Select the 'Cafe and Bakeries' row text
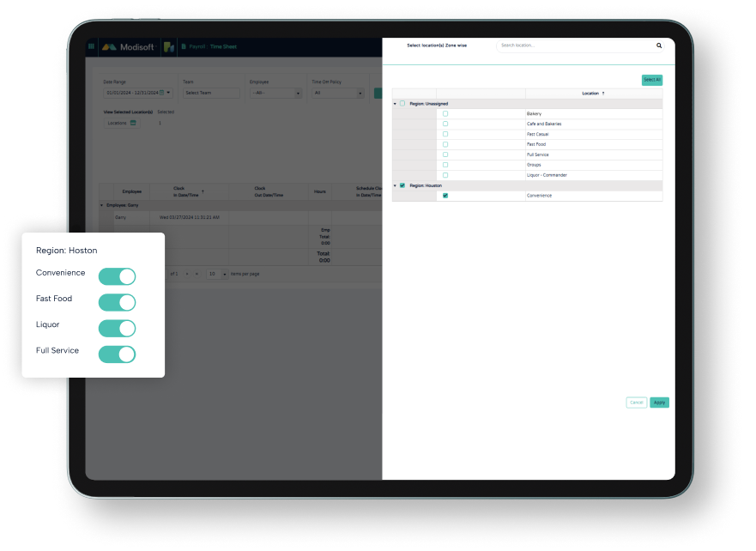This screenshot has width=756, height=551. pyautogui.click(x=544, y=124)
